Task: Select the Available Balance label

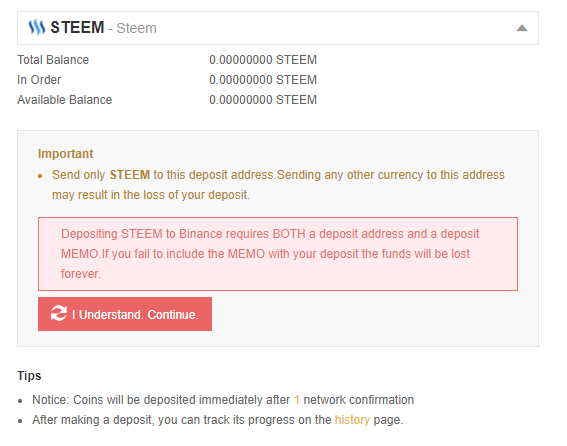Action: (64, 99)
